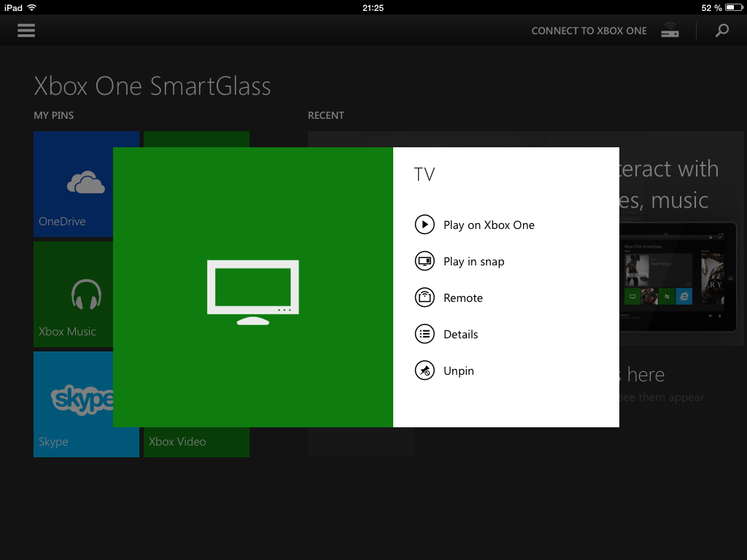Tap the Play in snap icon
The width and height of the screenshot is (747, 560).
coord(425,261)
